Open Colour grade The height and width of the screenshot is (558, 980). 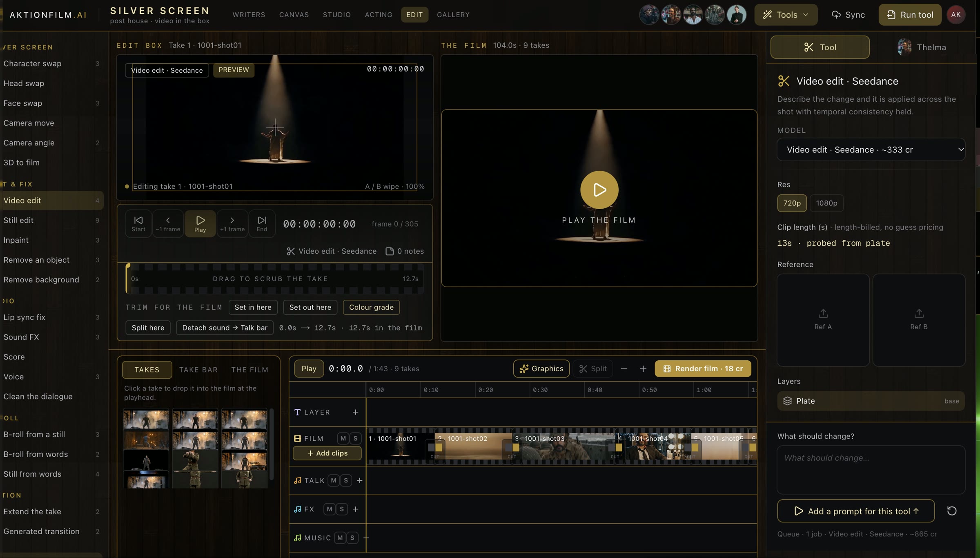(371, 307)
